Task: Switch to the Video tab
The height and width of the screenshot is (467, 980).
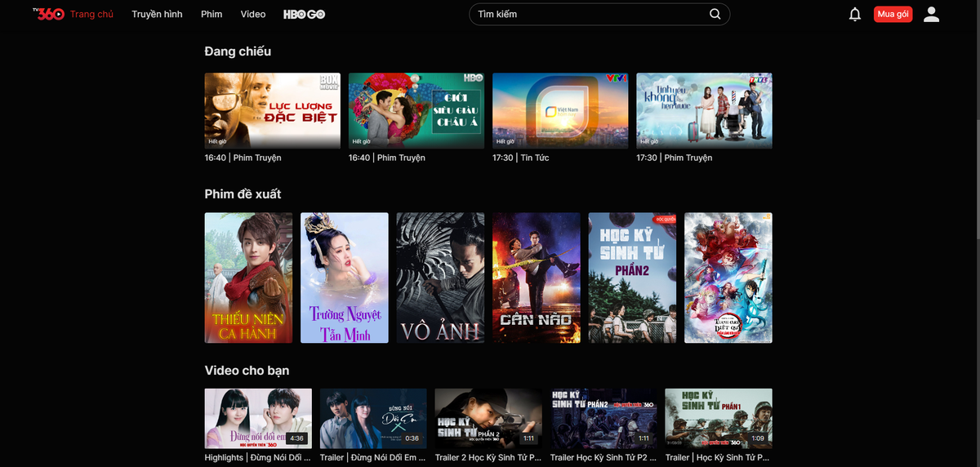Action: click(253, 14)
